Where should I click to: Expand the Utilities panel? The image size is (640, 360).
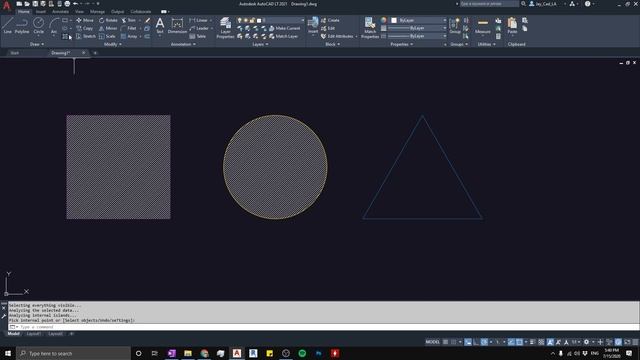click(487, 44)
